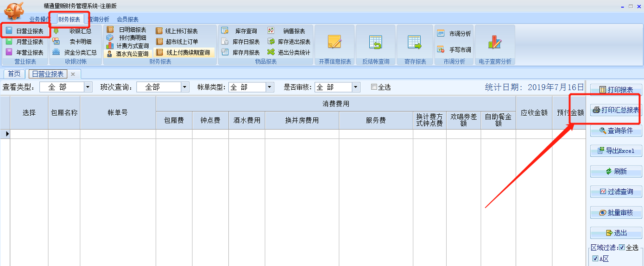This screenshot has width=644, height=266.
Task: Open the 手写市调 handwritten survey item
Action: (x=454, y=49)
